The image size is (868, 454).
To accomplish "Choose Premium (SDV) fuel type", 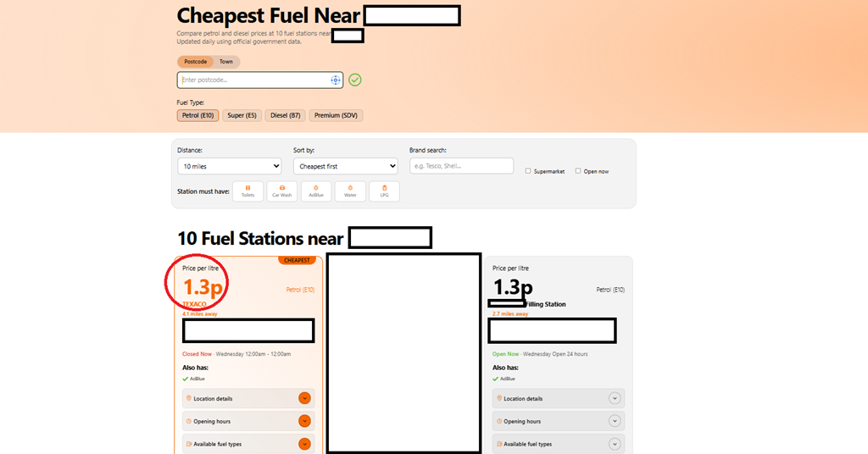I will pyautogui.click(x=336, y=115).
